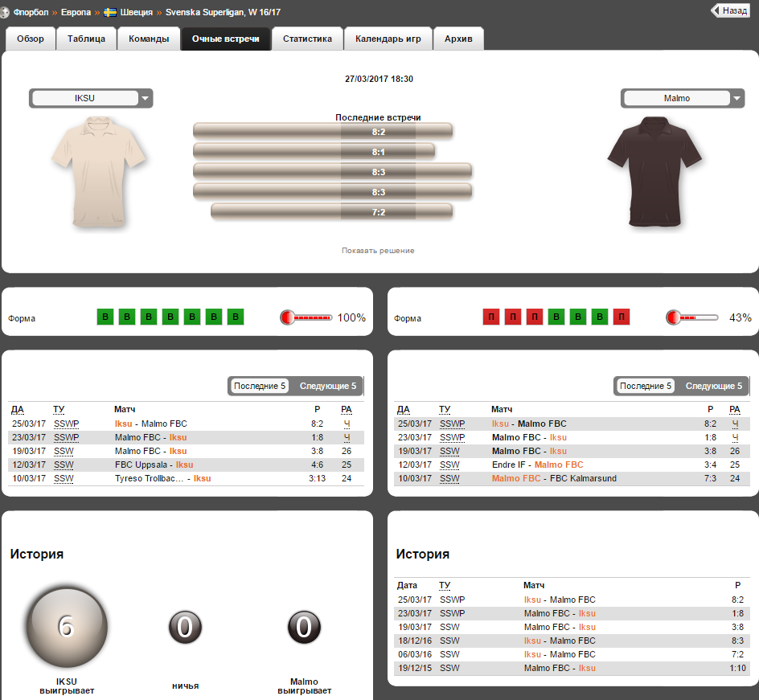Image resolution: width=759 pixels, height=700 pixels.
Task: Click the IKSU beige jersey image
Action: pos(99,171)
